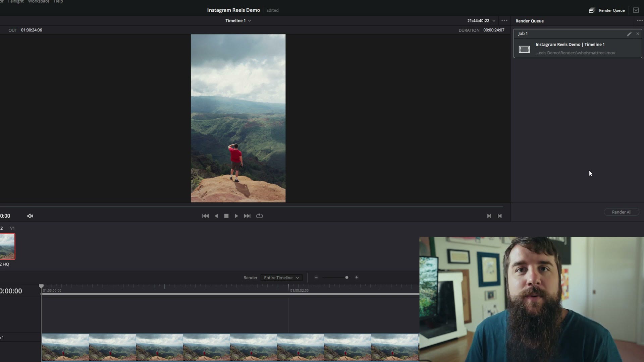Click the 01:00:02:00 ruler mark
The width and height of the screenshot is (644, 362).
pyautogui.click(x=299, y=291)
